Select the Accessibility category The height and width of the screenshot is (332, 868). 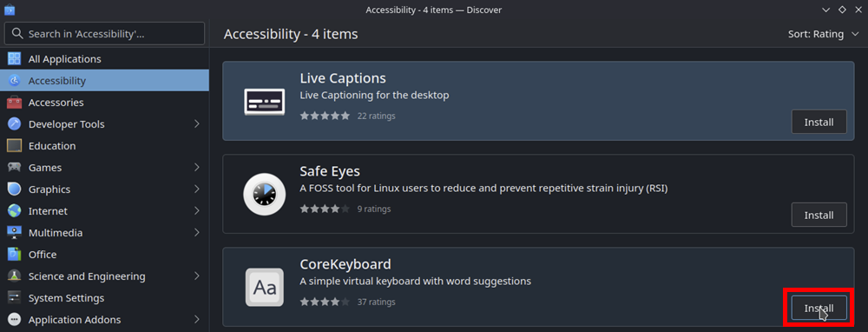click(105, 81)
